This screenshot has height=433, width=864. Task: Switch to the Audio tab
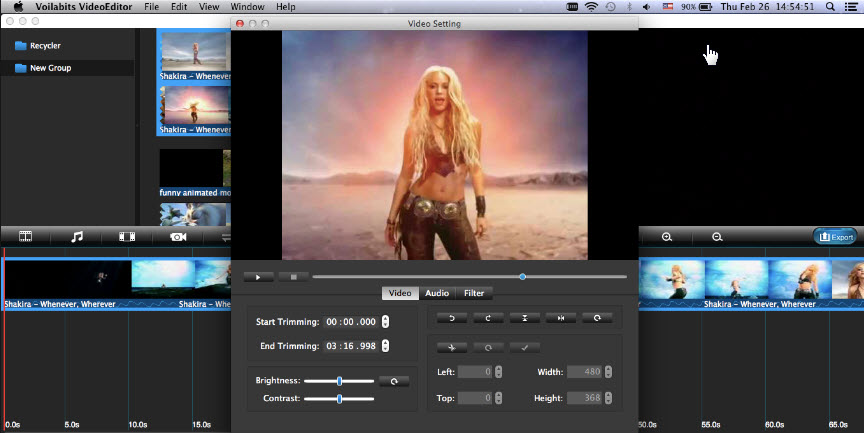point(436,293)
